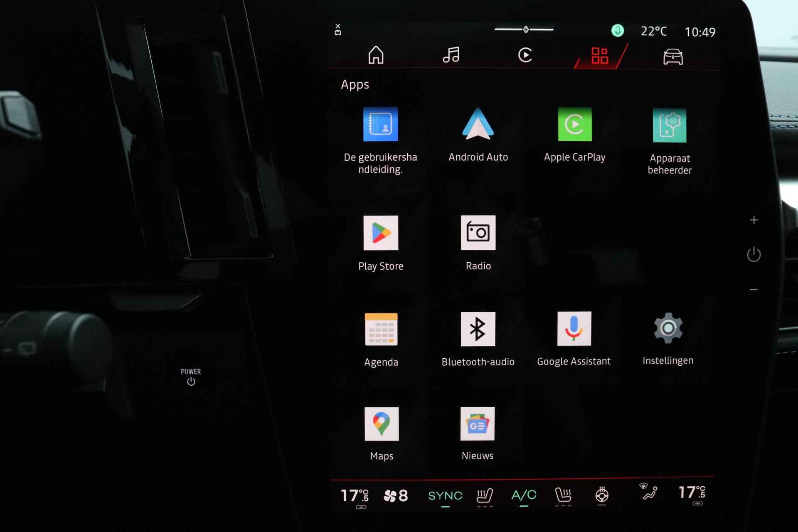Open Google Maps app
Screen dimensions: 798x532
click(x=382, y=424)
